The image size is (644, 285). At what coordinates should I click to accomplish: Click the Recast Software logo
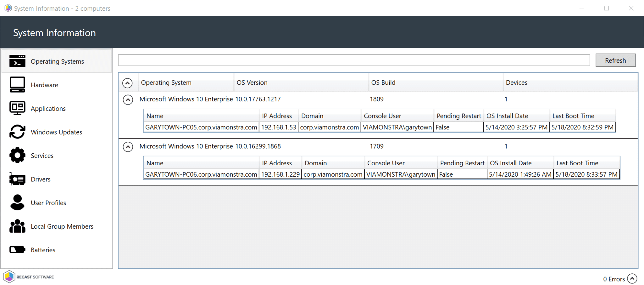click(x=29, y=277)
